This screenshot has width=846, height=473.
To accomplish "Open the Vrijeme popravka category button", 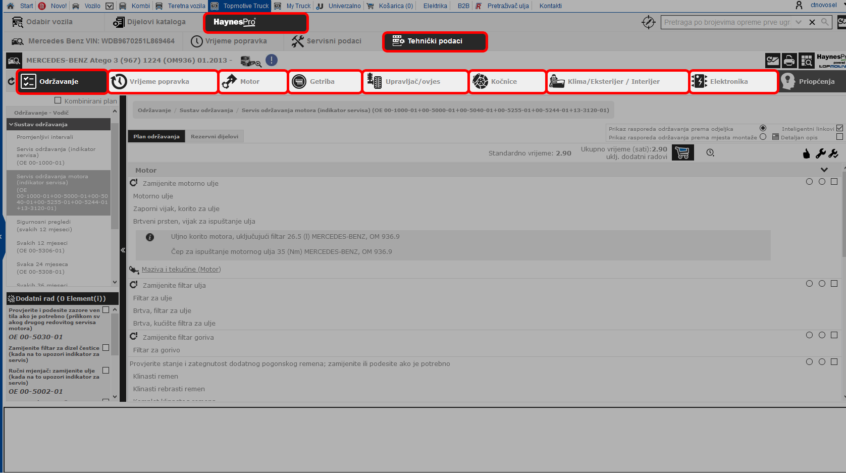I will pyautogui.click(x=162, y=81).
